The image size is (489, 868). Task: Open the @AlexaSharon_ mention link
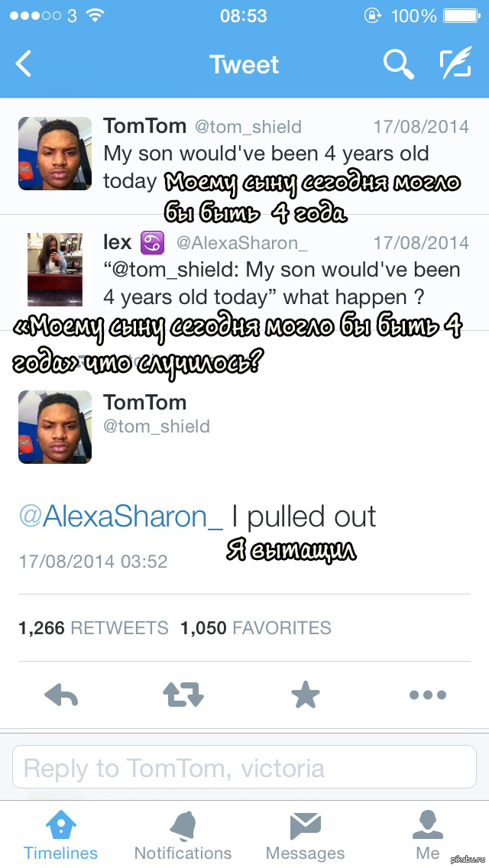pos(121,517)
